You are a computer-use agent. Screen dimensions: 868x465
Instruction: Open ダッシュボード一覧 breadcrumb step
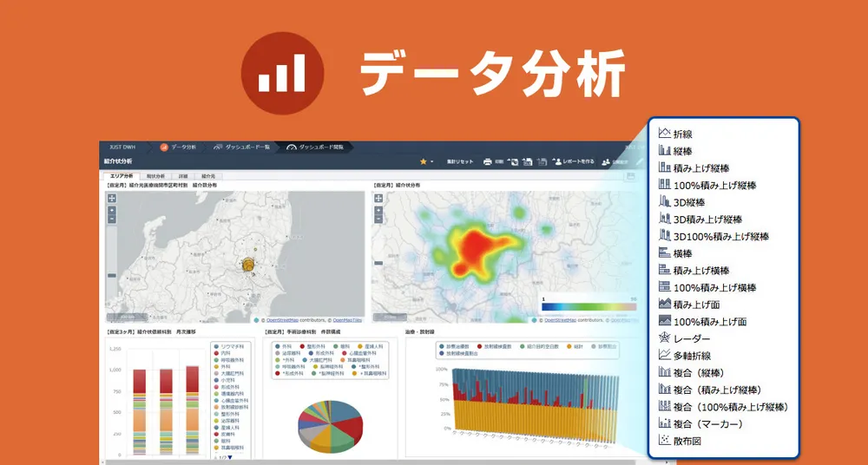click(x=242, y=147)
